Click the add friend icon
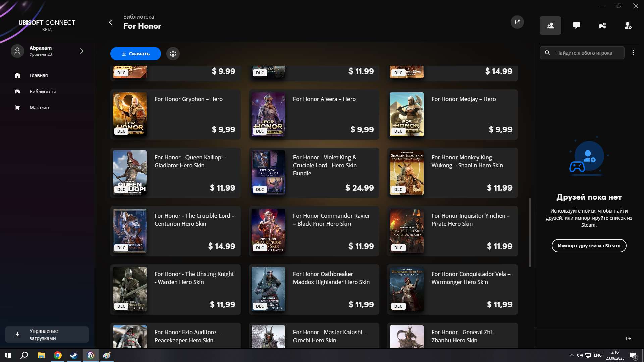The height and width of the screenshot is (362, 644). coord(628,25)
